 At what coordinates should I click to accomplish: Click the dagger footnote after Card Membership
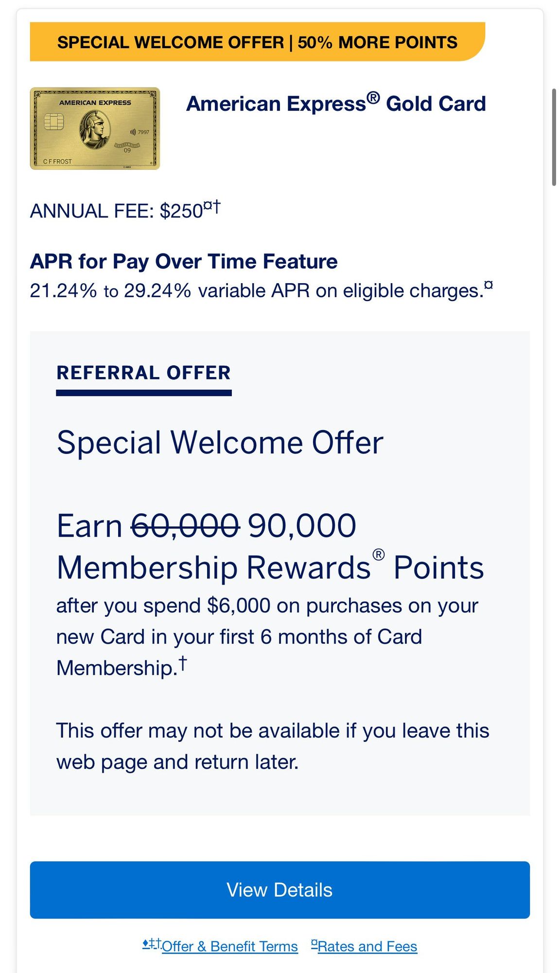(x=183, y=663)
